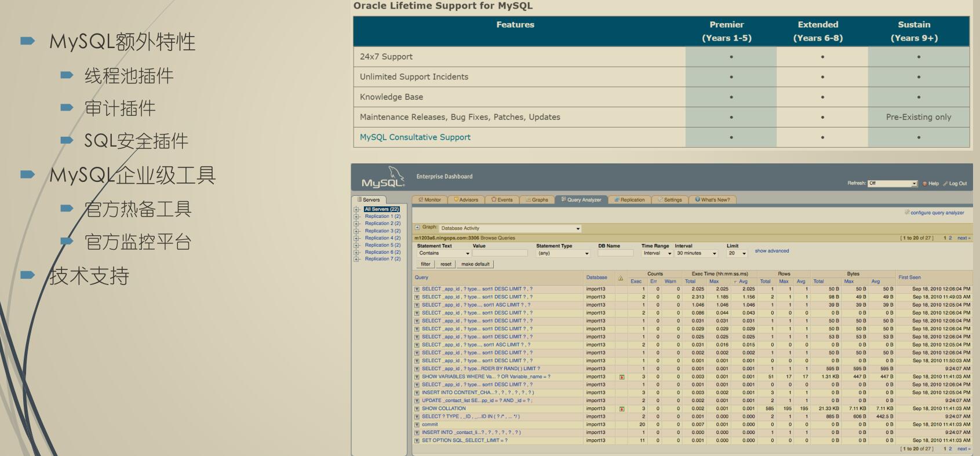Open row menu icon for SHOW VARIABLES query
Image resolution: width=980 pixels, height=456 pixels.
(x=417, y=377)
